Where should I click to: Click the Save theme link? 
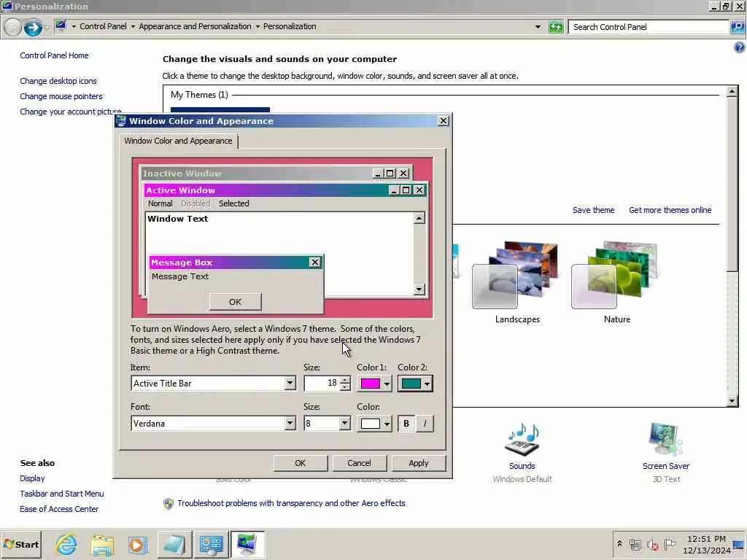pyautogui.click(x=593, y=210)
